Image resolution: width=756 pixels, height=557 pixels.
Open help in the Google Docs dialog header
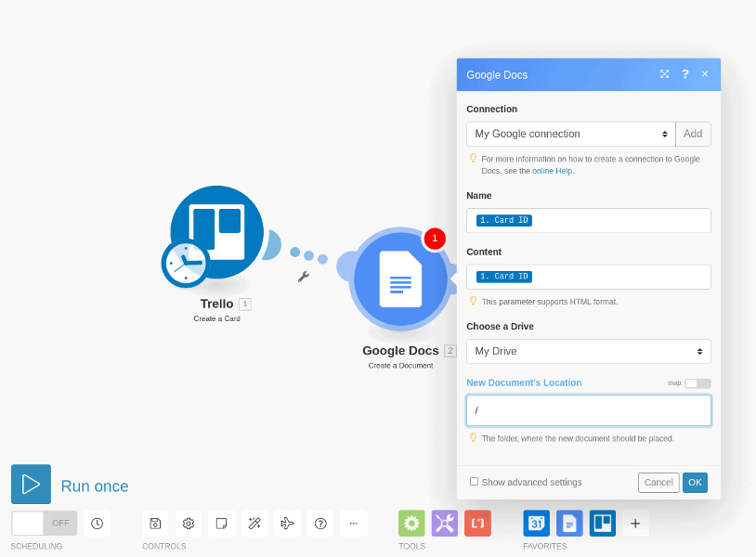click(685, 73)
